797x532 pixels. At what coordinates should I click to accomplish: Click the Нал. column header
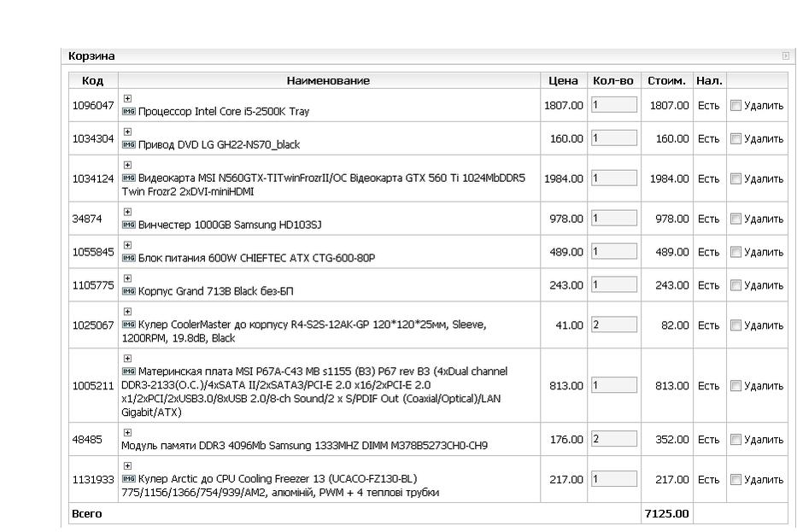tap(709, 80)
